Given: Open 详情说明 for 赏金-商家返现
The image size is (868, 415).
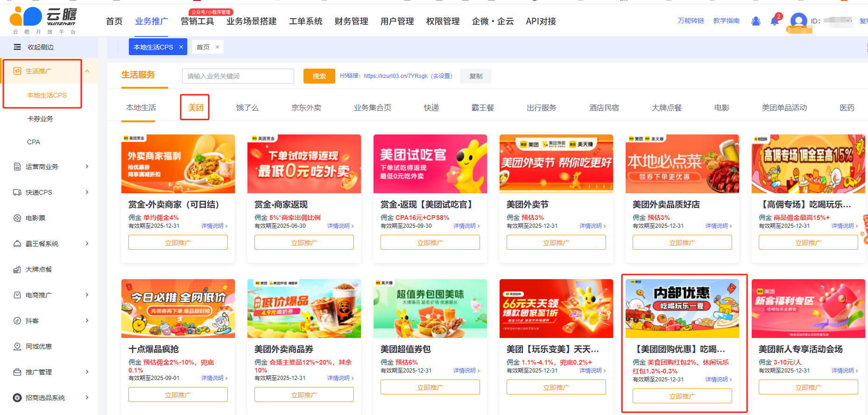Looking at the screenshot, I should 340,226.
